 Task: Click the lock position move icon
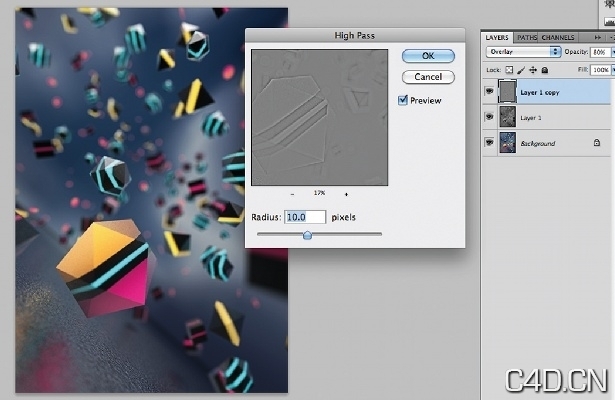[531, 70]
